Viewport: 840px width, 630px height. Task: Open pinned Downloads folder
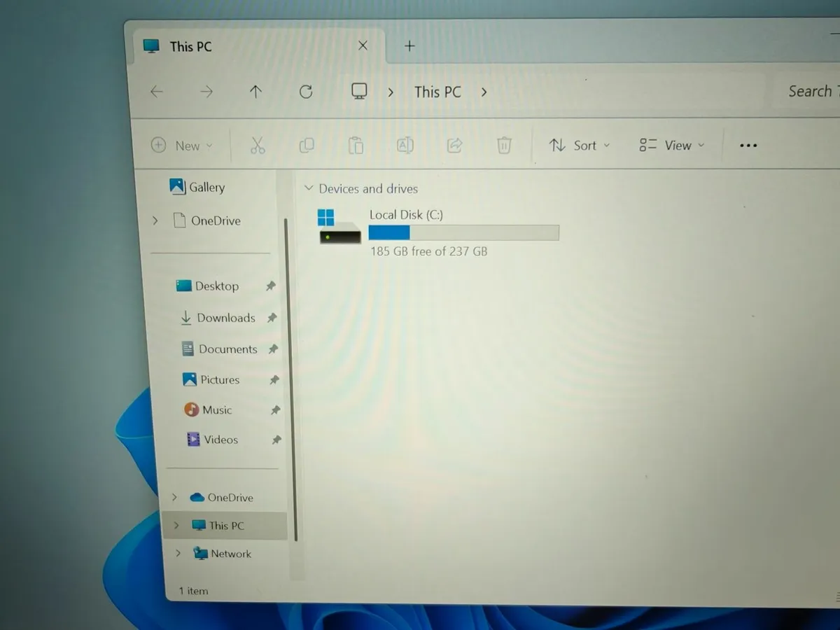coord(218,318)
